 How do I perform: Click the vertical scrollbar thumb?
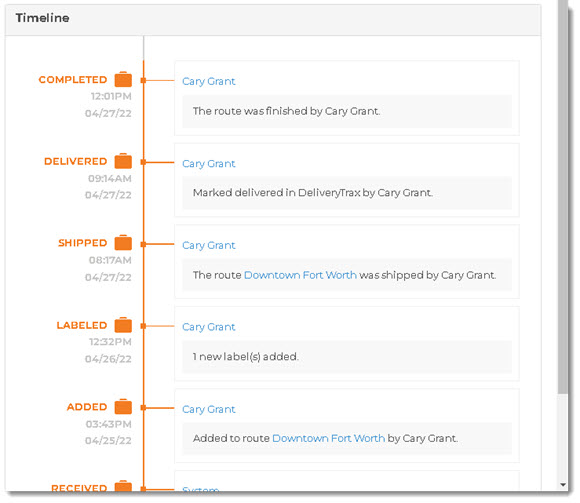[x=563, y=196]
